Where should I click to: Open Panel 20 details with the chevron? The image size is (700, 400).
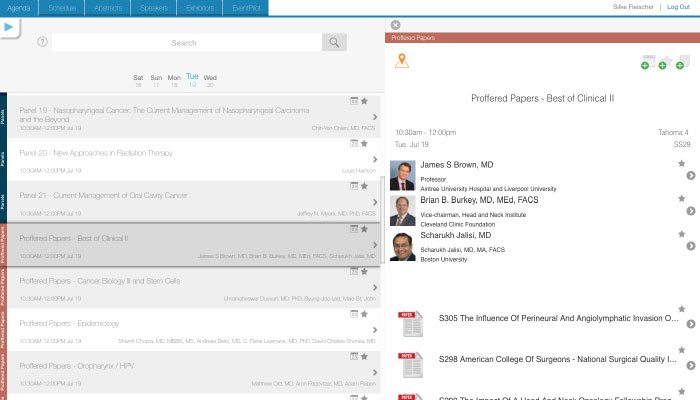pos(375,159)
